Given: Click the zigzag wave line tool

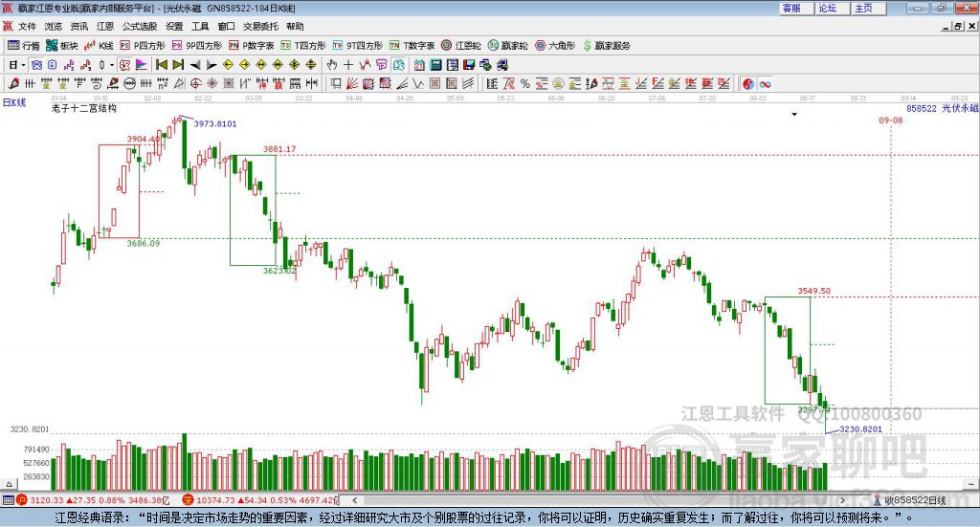Looking at the screenshot, I should tap(417, 83).
